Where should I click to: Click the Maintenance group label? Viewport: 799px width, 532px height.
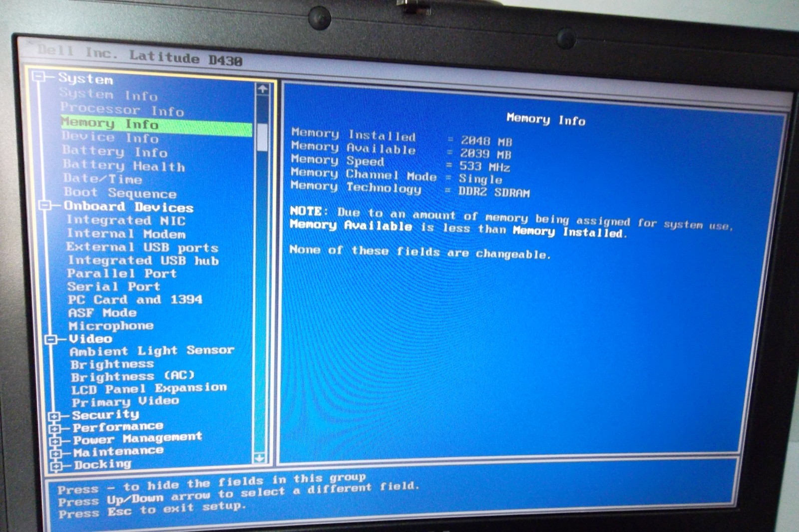tap(118, 451)
